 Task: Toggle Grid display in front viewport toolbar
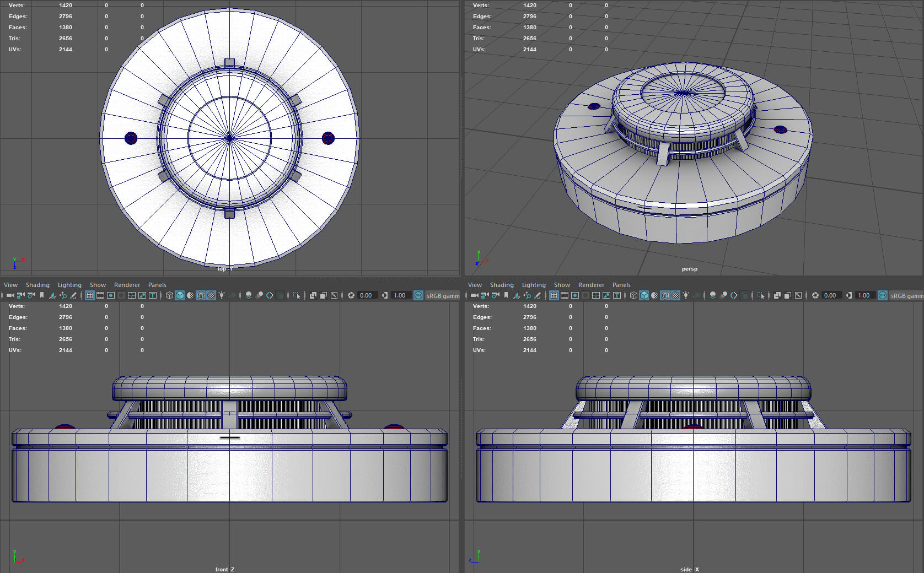[x=90, y=295]
